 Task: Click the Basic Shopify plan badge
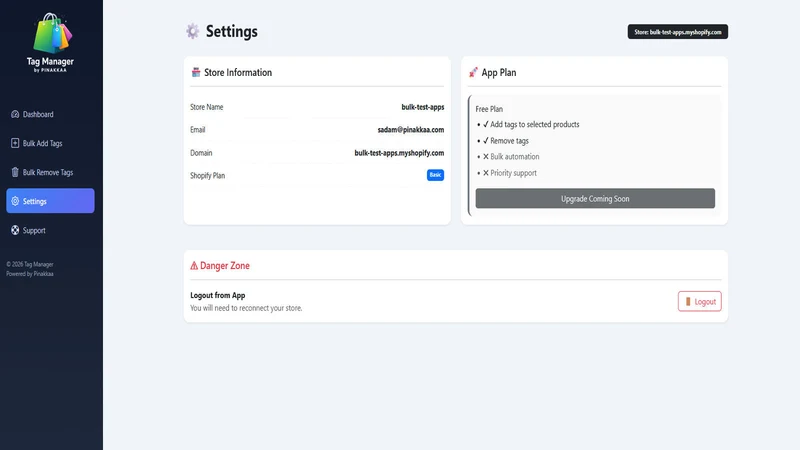coord(435,175)
